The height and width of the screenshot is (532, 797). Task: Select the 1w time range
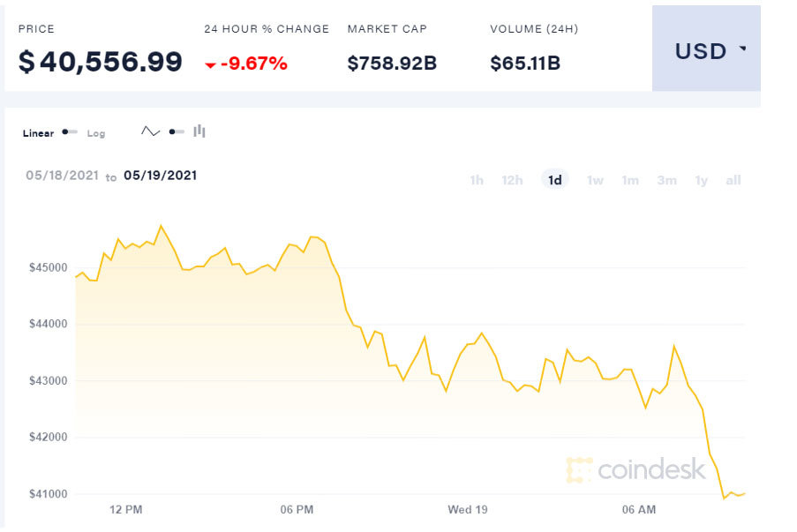coord(595,181)
